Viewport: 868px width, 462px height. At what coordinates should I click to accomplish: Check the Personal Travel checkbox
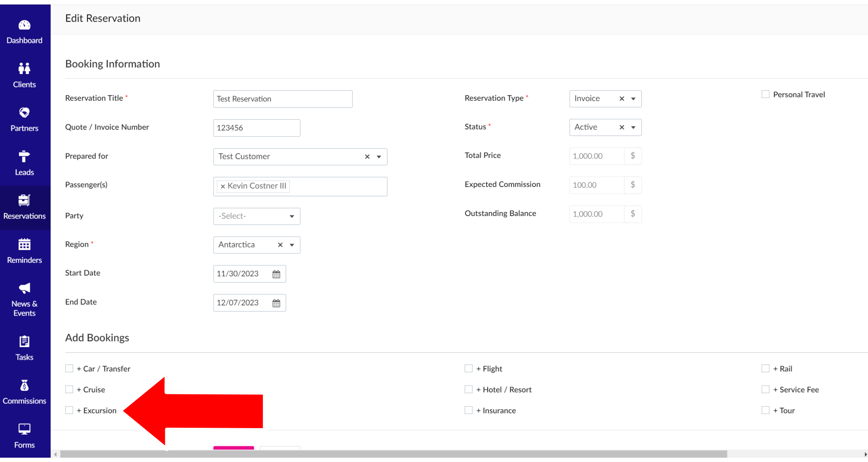765,94
